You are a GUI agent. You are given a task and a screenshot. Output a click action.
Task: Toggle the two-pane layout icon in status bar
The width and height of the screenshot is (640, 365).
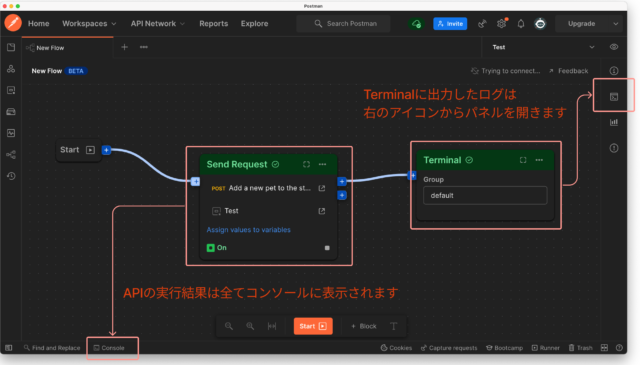pos(604,348)
